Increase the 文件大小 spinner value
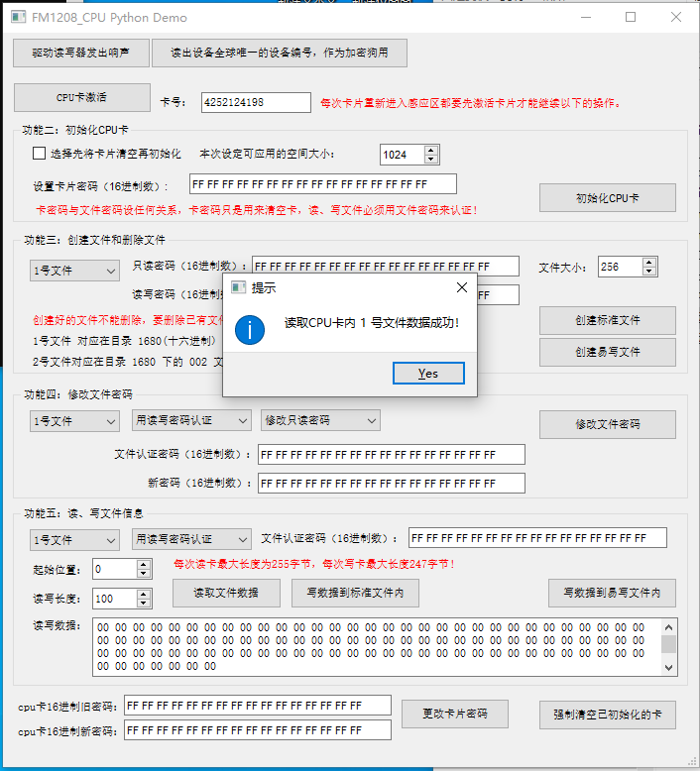The height and width of the screenshot is (771, 700). click(649, 263)
